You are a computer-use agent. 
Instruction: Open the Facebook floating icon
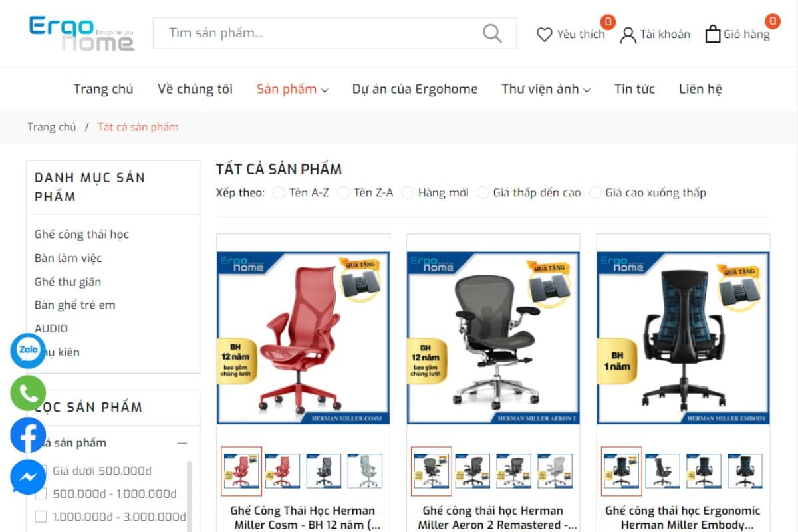tap(28, 436)
